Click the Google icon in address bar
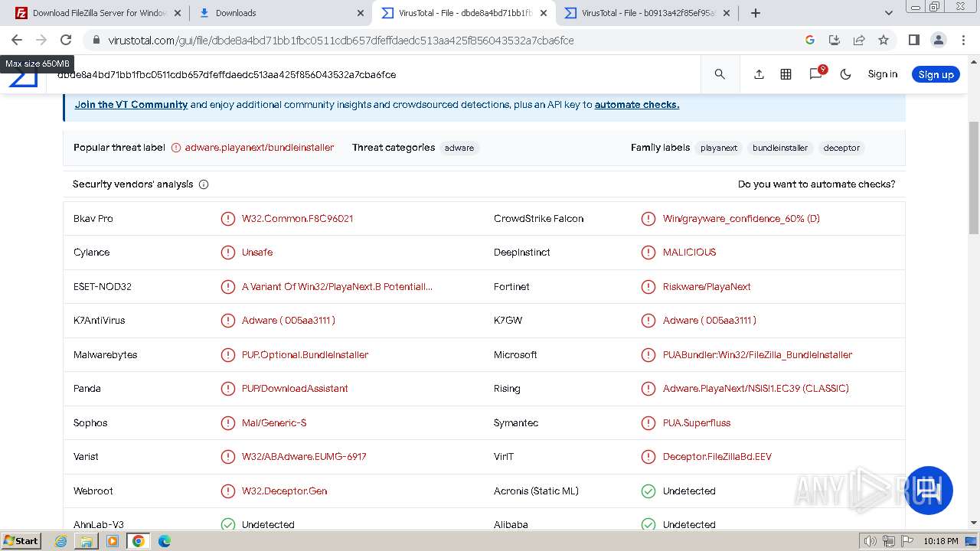Screen dimensions: 980x551 pyautogui.click(x=810, y=40)
